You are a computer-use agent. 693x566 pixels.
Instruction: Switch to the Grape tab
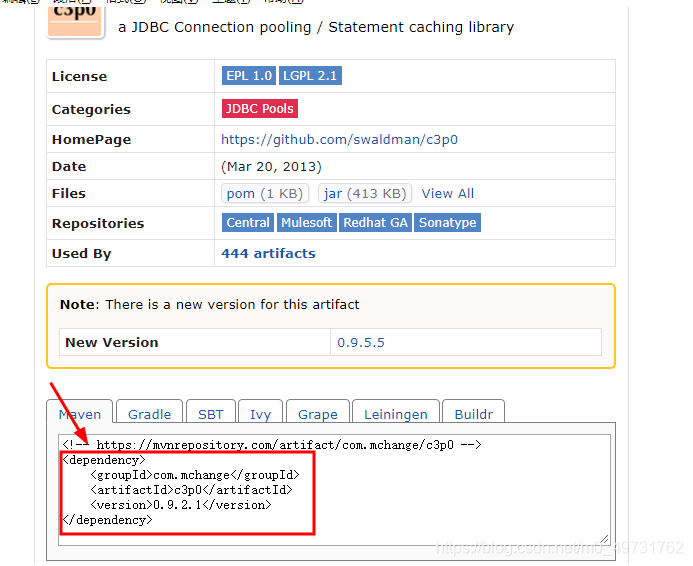[318, 412]
